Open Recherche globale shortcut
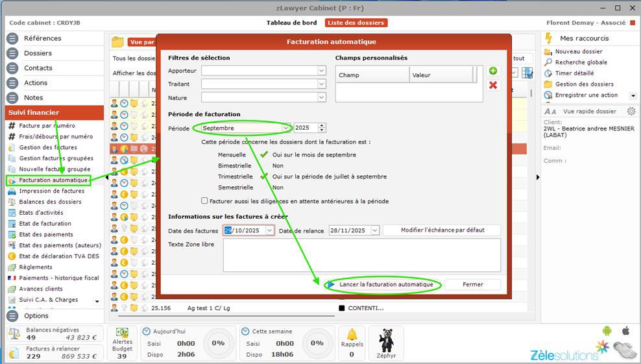Image resolution: width=641 pixels, height=364 pixels. tap(581, 62)
